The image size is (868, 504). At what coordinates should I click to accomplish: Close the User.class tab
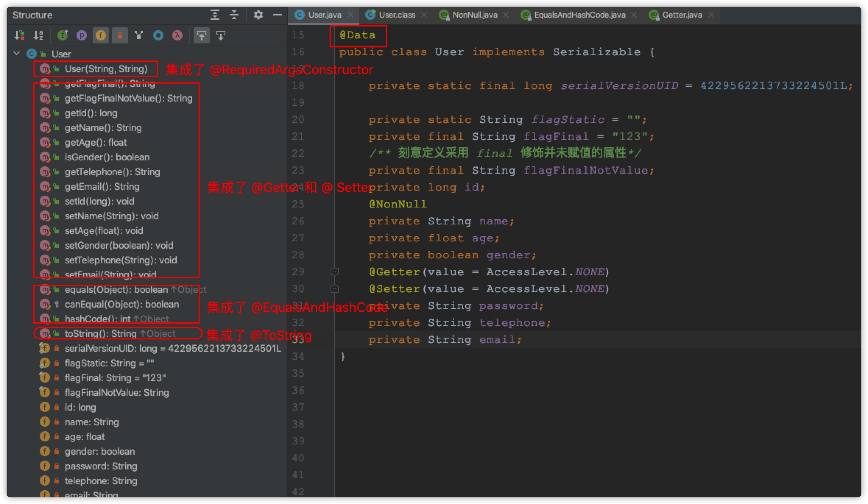424,15
